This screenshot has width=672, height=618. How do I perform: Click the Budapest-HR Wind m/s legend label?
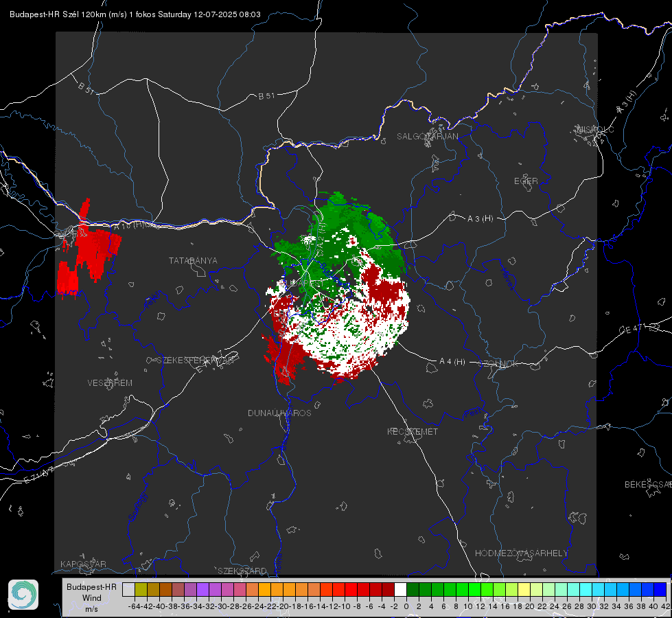point(91,598)
